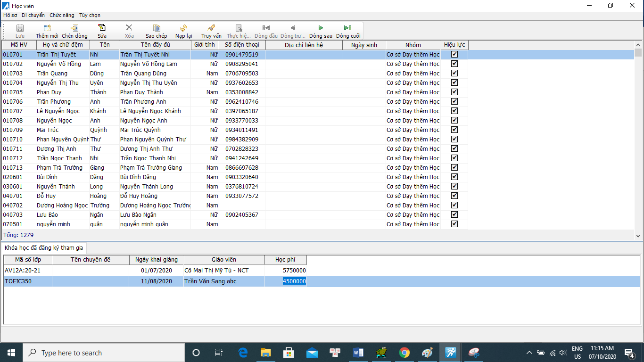This screenshot has width=644, height=362.
Task: Select Khóa học đã đăng ký tham gia tab
Action: (43, 248)
